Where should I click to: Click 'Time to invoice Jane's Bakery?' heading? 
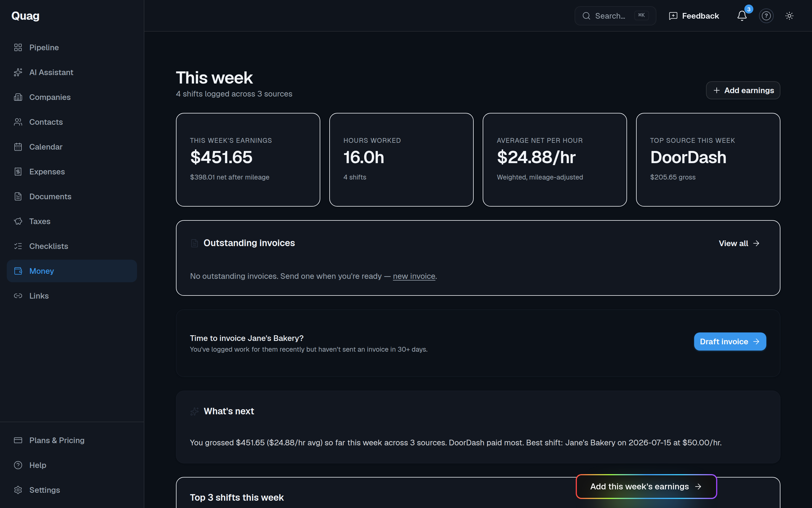[x=247, y=338]
